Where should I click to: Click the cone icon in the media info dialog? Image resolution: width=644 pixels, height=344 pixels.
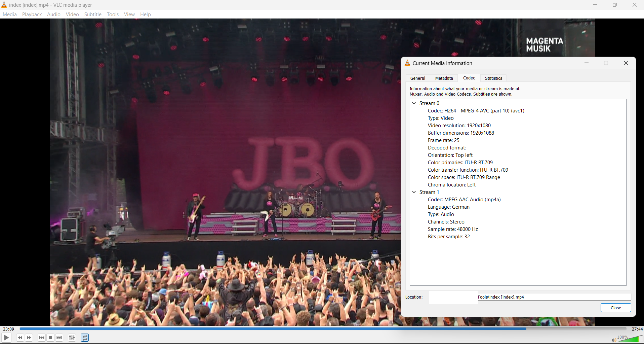407,63
